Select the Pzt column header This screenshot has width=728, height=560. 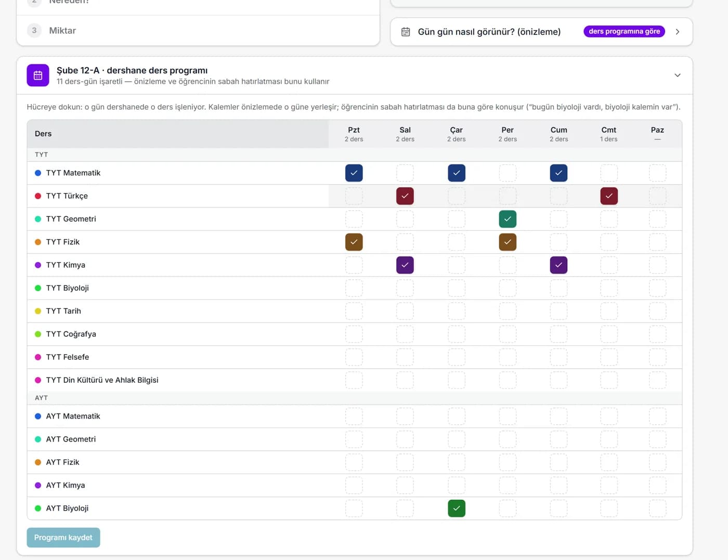click(x=354, y=134)
